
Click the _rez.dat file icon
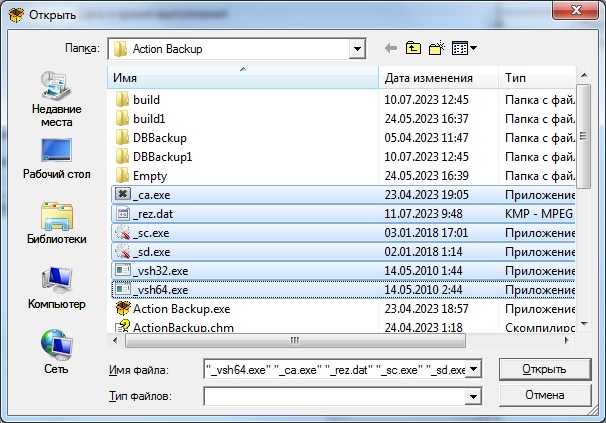click(123, 213)
